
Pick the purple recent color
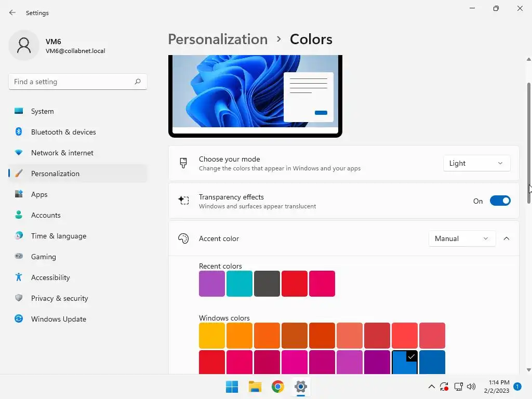(212, 284)
